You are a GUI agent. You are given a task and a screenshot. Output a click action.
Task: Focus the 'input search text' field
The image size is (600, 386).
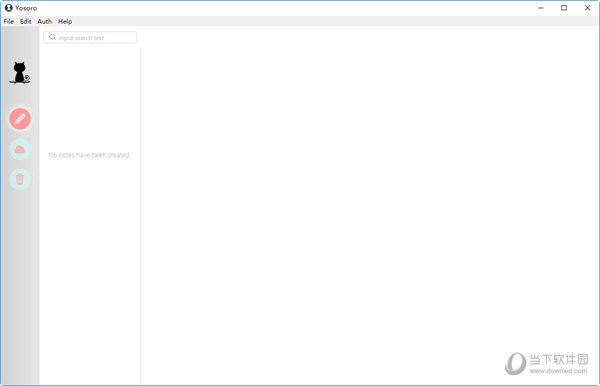pos(90,37)
